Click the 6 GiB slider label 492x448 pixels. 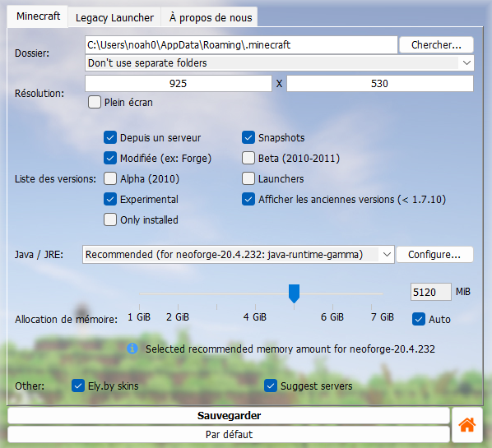coord(332,317)
